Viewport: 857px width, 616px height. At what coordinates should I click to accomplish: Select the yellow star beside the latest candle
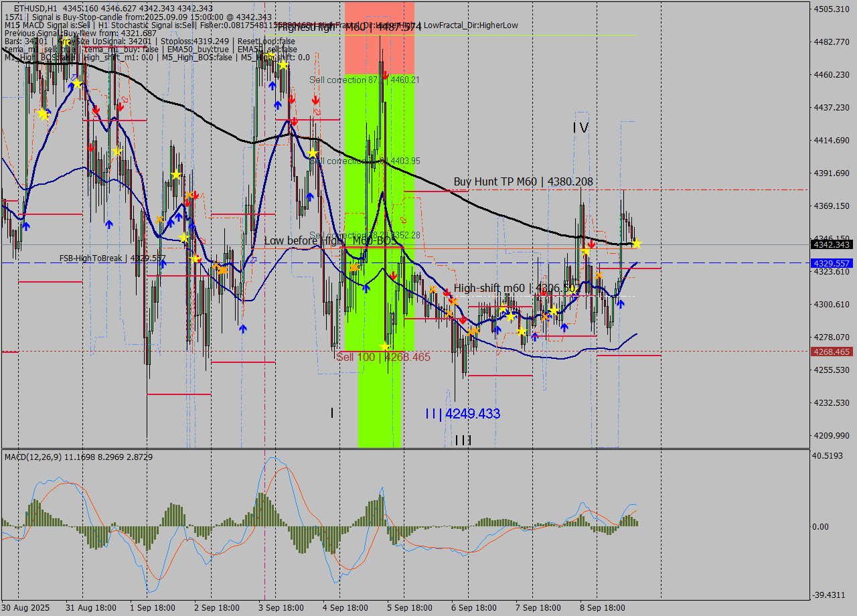pos(637,243)
